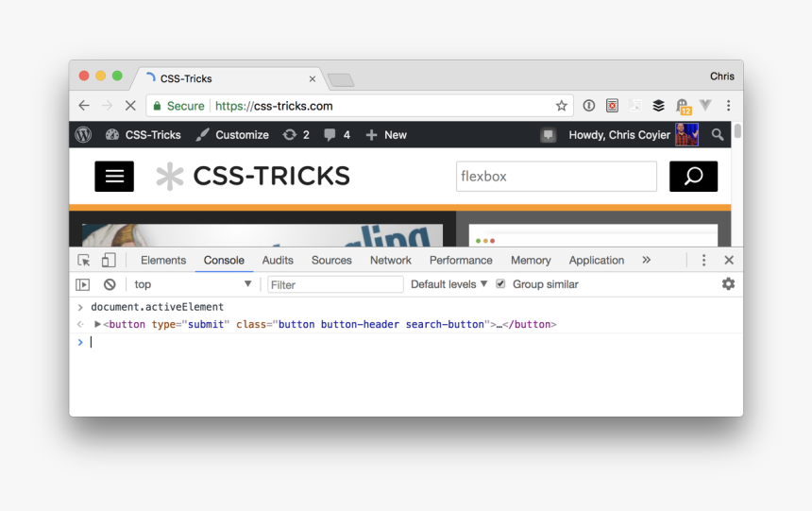Open the Memory tab
The image size is (812, 511).
(531, 260)
